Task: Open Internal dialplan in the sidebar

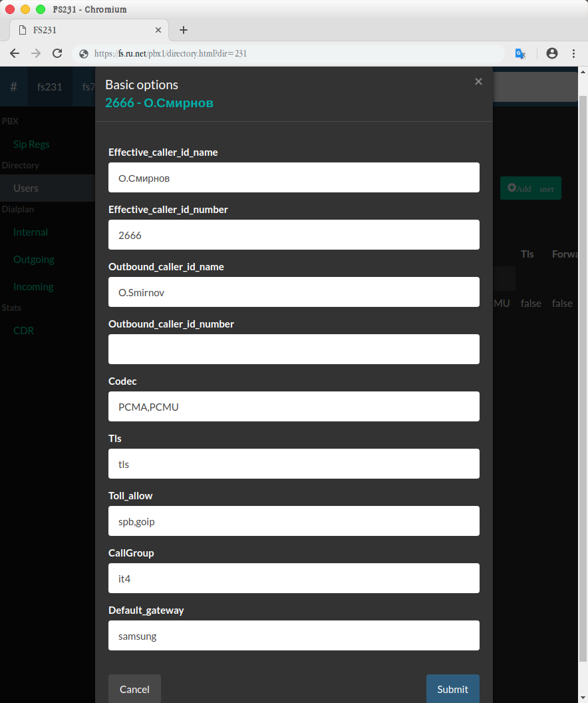Action: pyautogui.click(x=31, y=232)
